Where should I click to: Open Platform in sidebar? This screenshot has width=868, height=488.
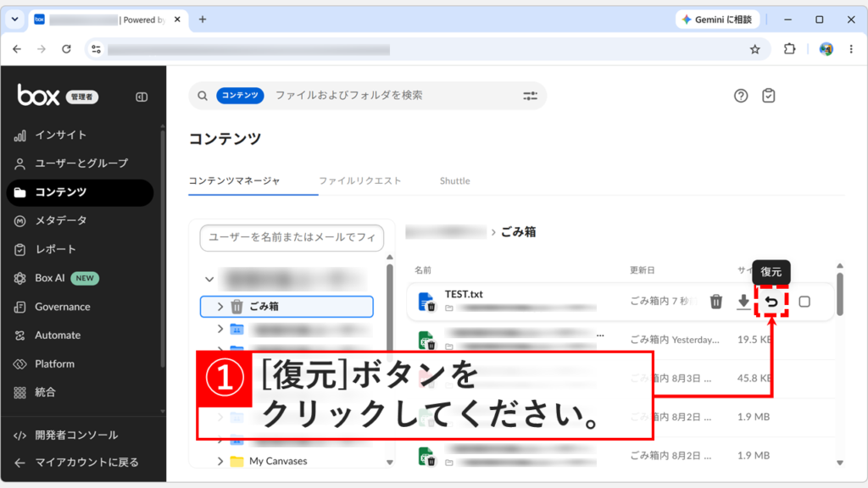(80, 364)
